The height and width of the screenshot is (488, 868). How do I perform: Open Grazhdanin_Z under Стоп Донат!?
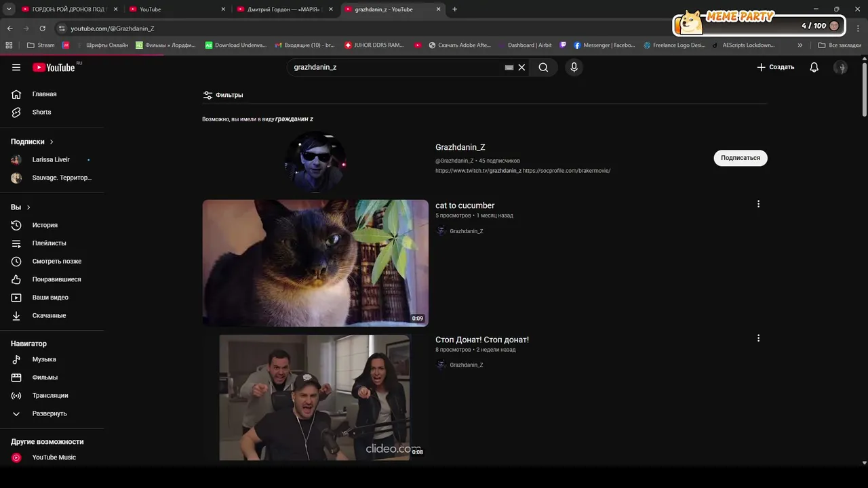tap(467, 365)
